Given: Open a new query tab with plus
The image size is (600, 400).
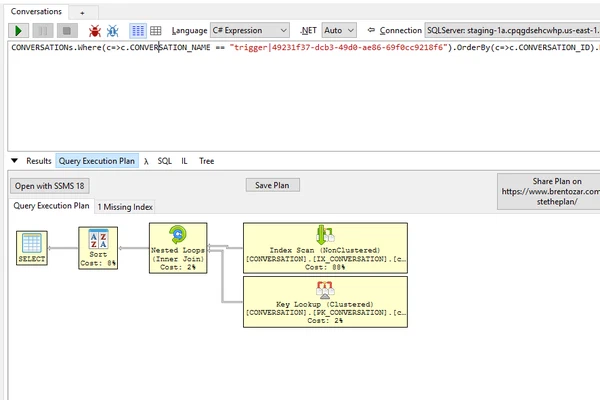Looking at the screenshot, I should tap(82, 13).
